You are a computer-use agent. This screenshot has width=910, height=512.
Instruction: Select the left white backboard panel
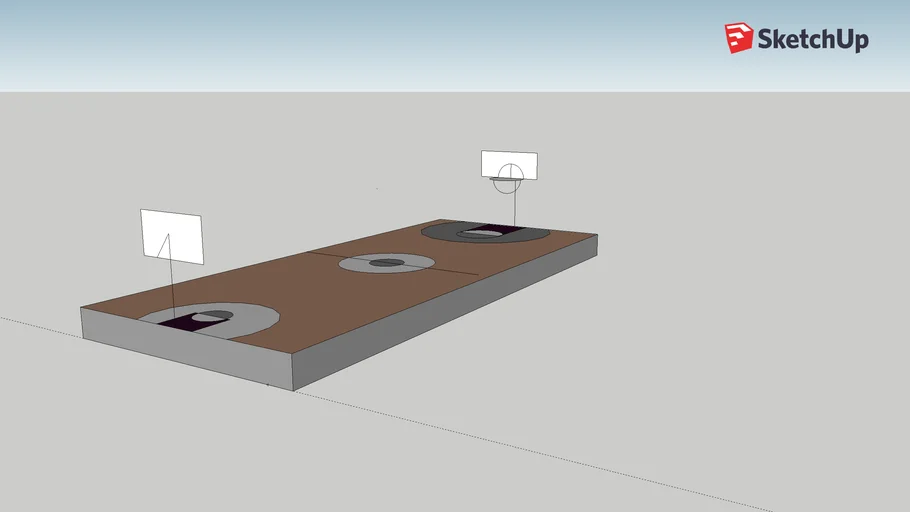tap(185, 237)
